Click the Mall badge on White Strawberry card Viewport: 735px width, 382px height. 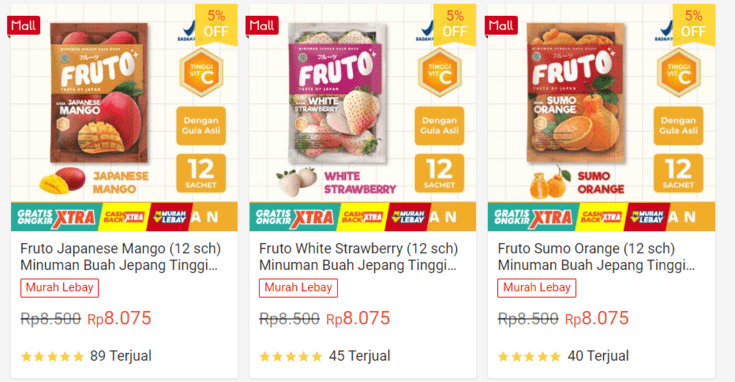point(262,25)
